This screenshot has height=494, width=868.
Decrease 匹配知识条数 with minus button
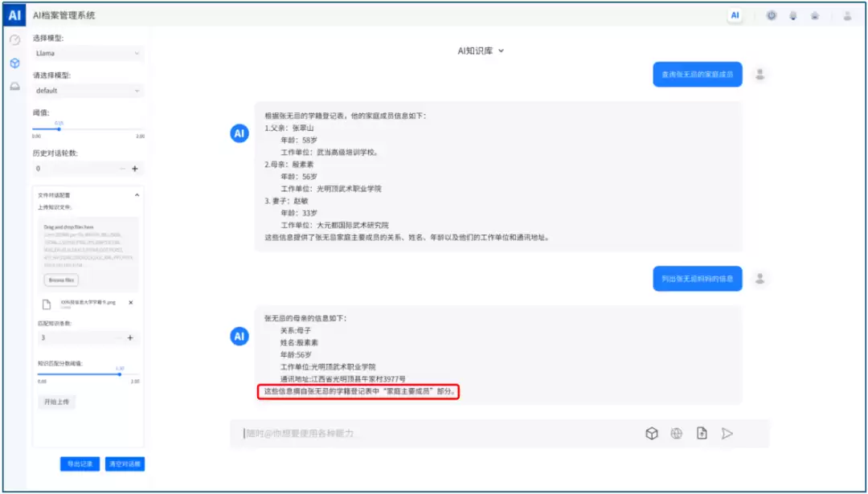118,337
